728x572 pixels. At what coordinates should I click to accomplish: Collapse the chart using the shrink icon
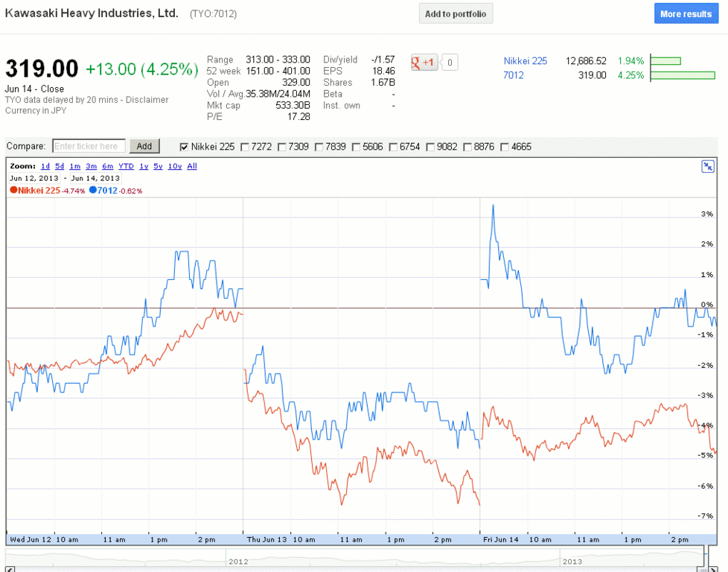coord(708,166)
